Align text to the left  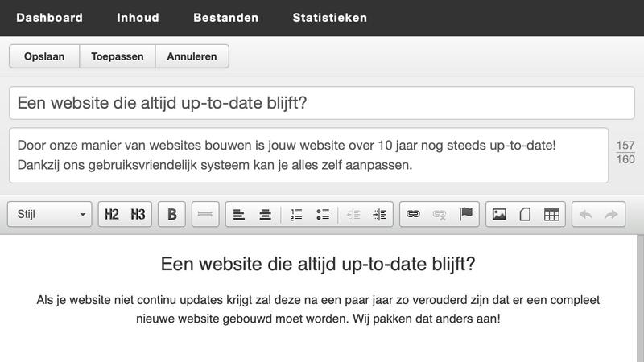tap(239, 214)
